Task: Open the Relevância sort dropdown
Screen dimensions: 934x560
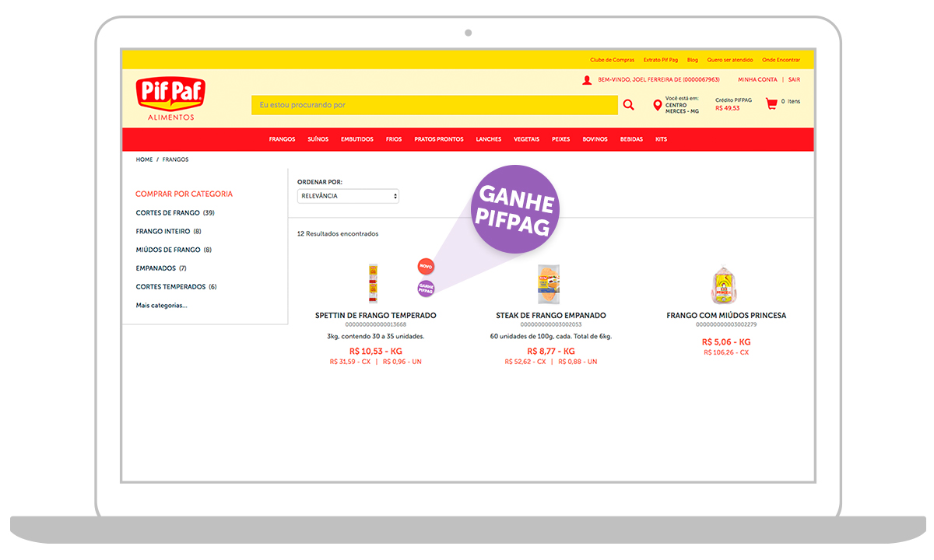Action: point(348,196)
